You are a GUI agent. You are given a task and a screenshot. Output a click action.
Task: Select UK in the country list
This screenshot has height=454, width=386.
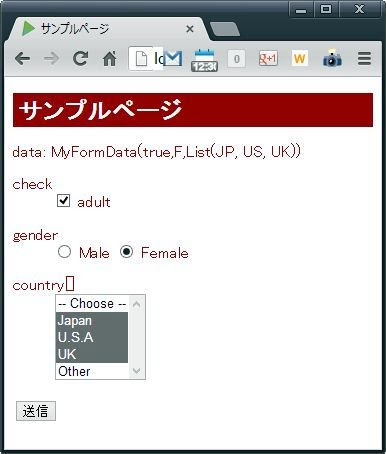coord(92,354)
